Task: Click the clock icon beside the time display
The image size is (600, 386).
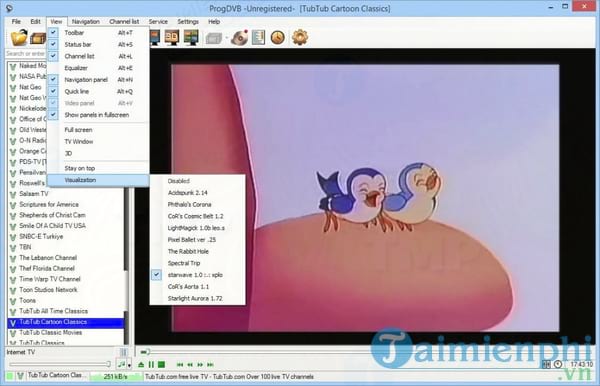Action: (558, 364)
